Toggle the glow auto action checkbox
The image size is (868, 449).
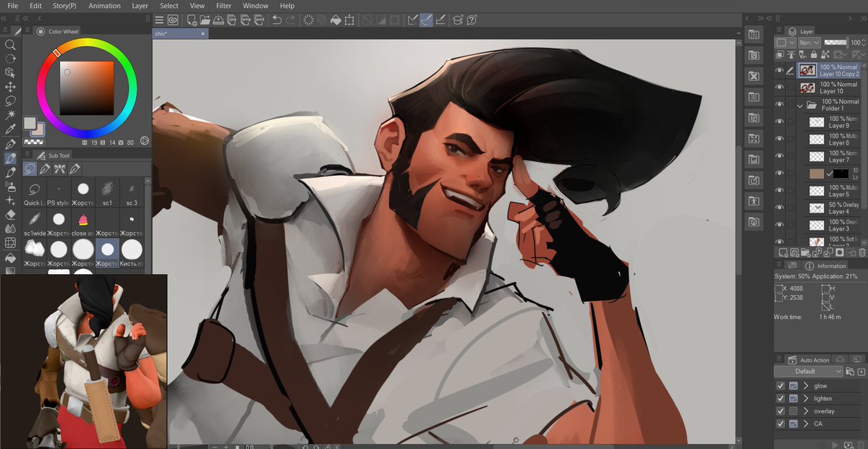[x=780, y=386]
